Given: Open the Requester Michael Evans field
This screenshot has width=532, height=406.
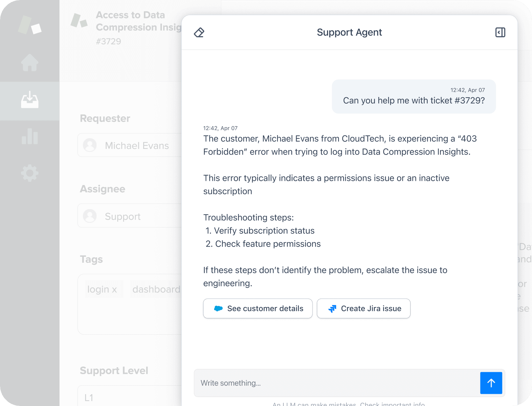Looking at the screenshot, I should pyautogui.click(x=131, y=145).
